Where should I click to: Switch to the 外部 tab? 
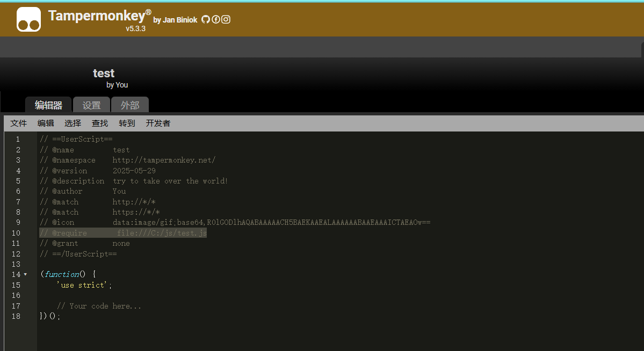pos(130,105)
